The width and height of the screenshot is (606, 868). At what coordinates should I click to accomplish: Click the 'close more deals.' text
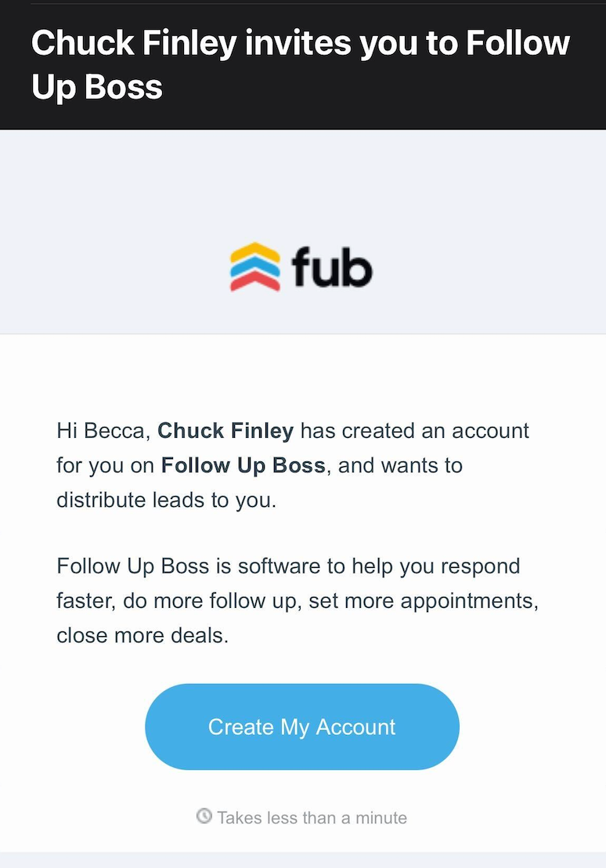tap(142, 635)
